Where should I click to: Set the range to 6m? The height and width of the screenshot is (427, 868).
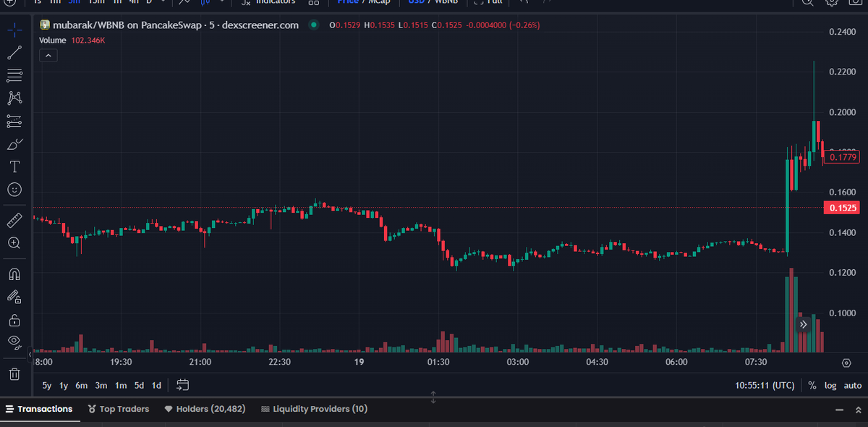[x=81, y=386]
